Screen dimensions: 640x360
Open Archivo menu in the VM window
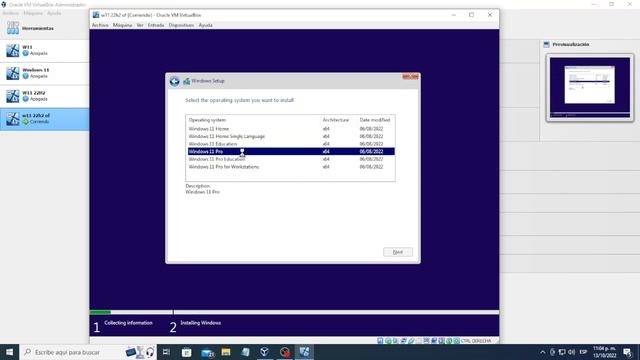coord(100,25)
